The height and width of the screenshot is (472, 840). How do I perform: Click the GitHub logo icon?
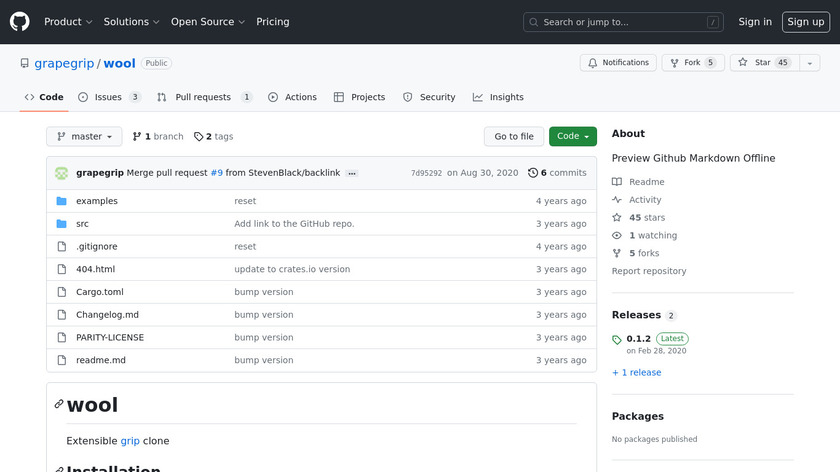pos(20,22)
